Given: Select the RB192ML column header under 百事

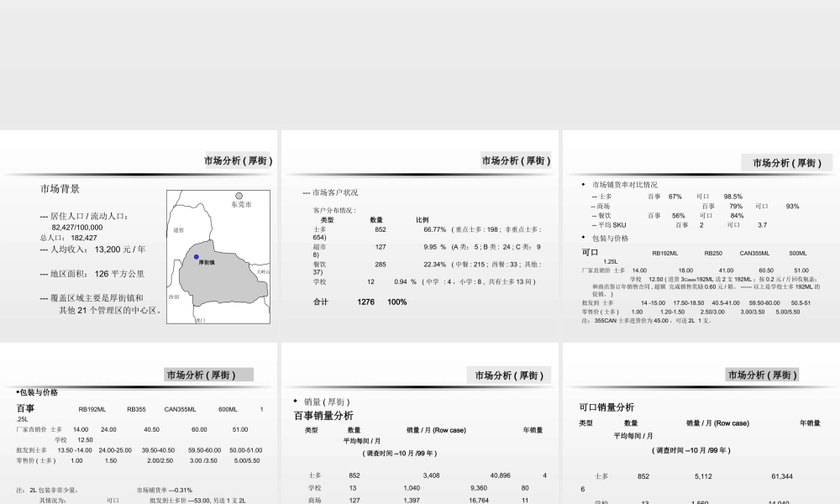Looking at the screenshot, I should click(93, 410).
